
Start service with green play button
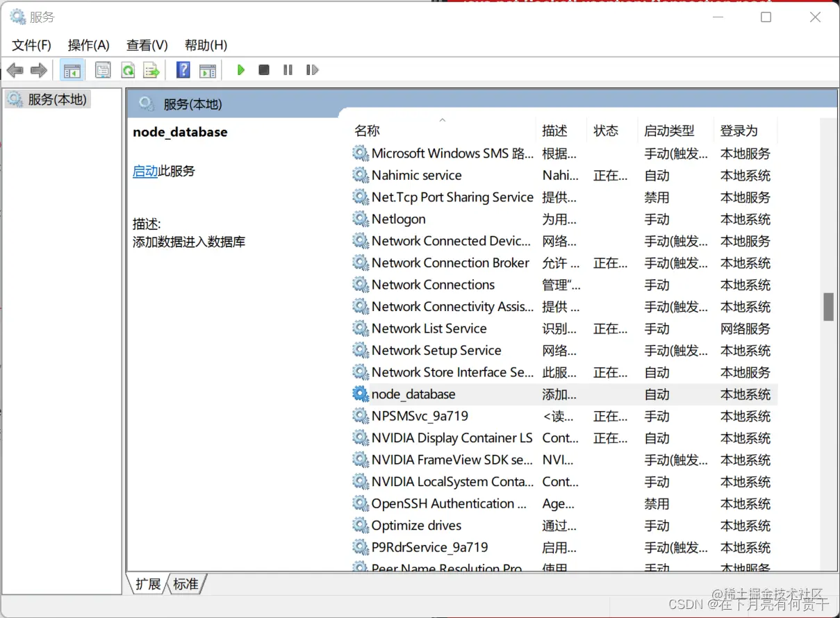(241, 69)
